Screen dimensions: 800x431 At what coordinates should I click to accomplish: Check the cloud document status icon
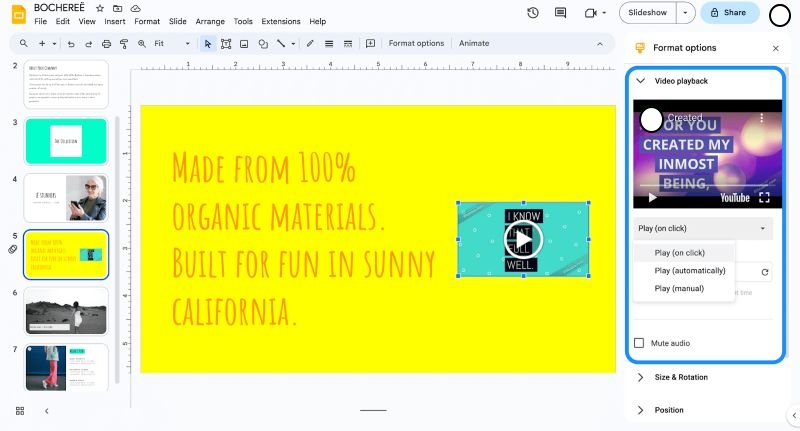click(x=135, y=8)
